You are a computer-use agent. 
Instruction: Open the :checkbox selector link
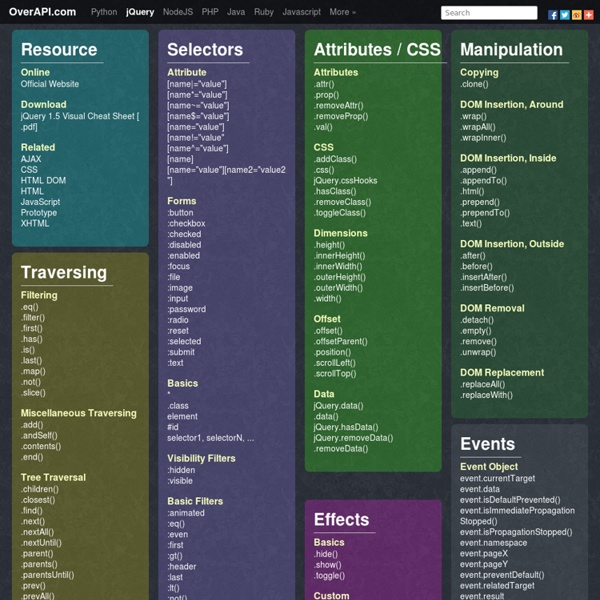(186, 223)
